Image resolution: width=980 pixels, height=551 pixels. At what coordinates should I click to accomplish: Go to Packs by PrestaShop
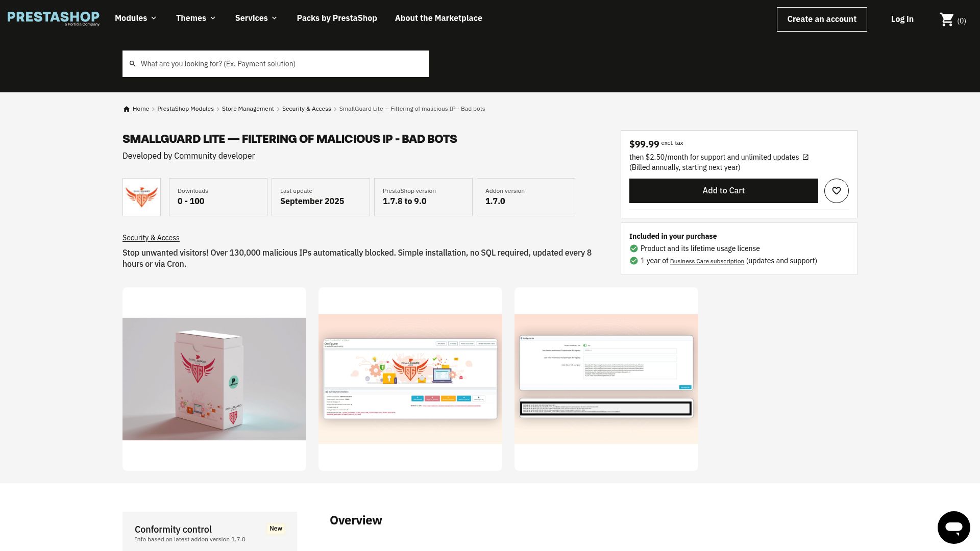pos(337,18)
